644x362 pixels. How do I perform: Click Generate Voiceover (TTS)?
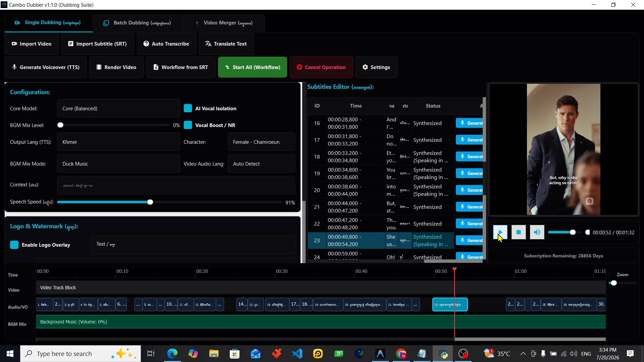click(46, 67)
